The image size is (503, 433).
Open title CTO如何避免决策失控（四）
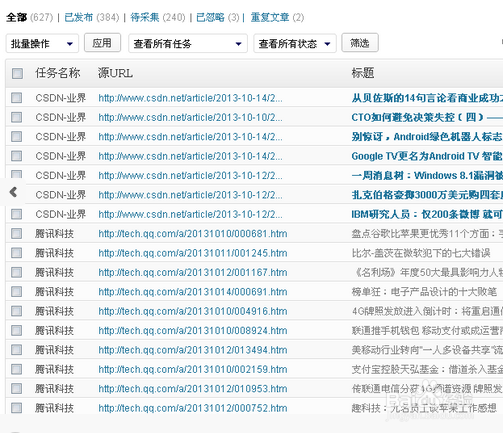point(427,117)
